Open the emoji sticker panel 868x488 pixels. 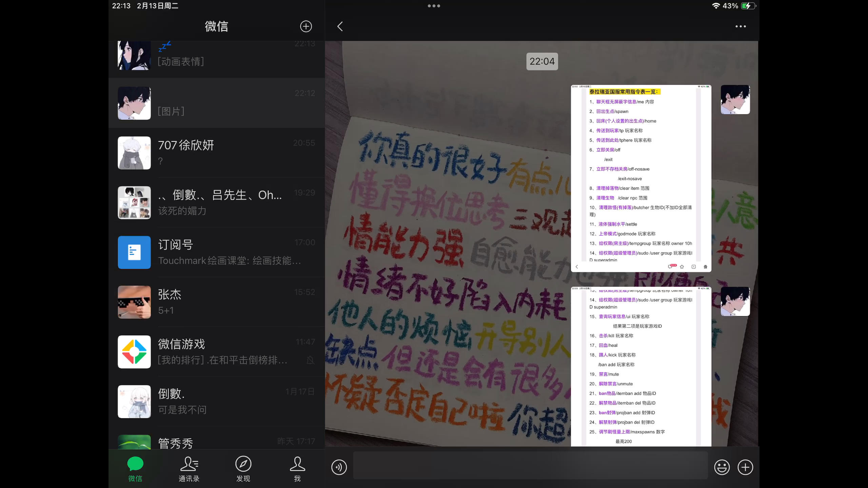pos(722,467)
